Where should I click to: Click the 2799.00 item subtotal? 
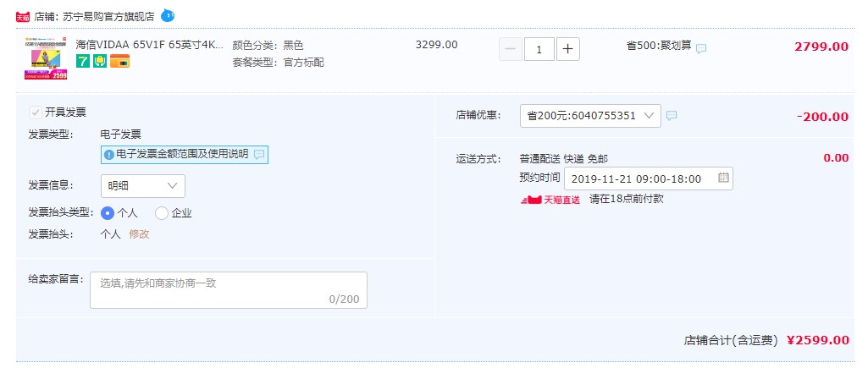click(821, 47)
